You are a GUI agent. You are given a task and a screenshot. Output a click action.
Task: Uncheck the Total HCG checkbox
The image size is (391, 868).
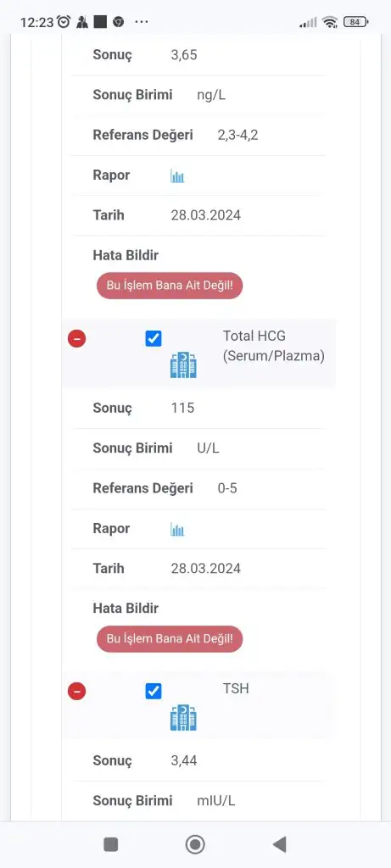[x=154, y=339]
